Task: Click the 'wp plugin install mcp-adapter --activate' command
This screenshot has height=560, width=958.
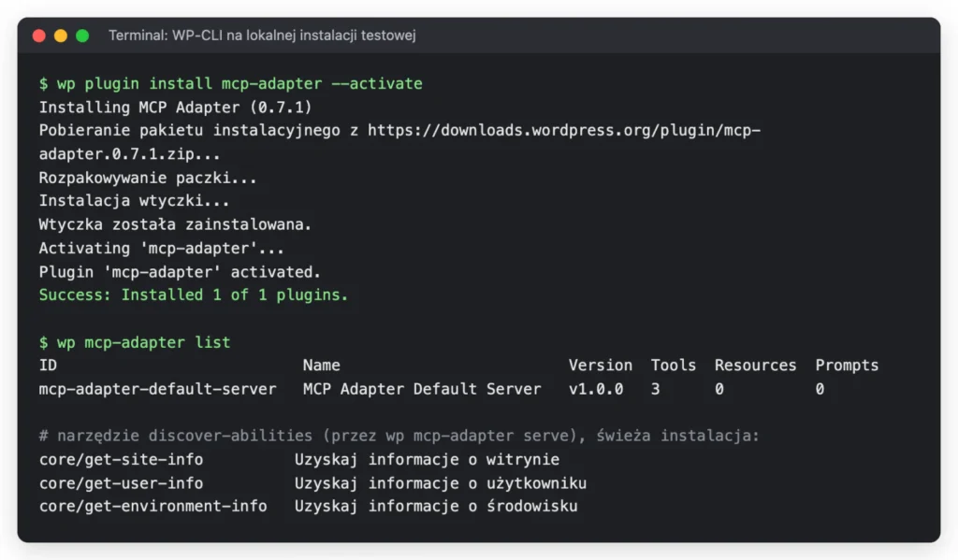Action: point(239,83)
